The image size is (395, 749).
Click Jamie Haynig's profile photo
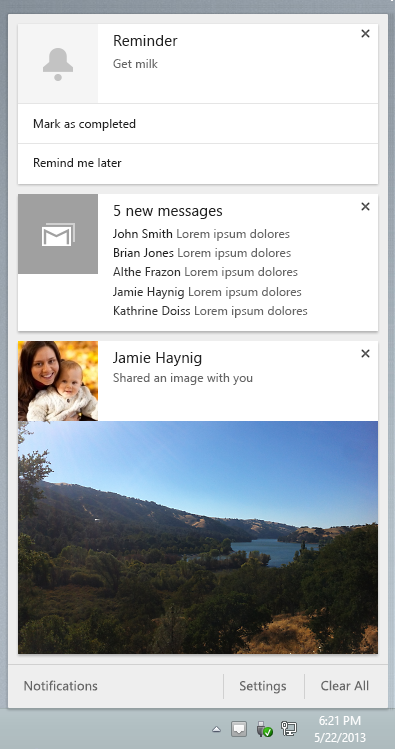coord(58,381)
